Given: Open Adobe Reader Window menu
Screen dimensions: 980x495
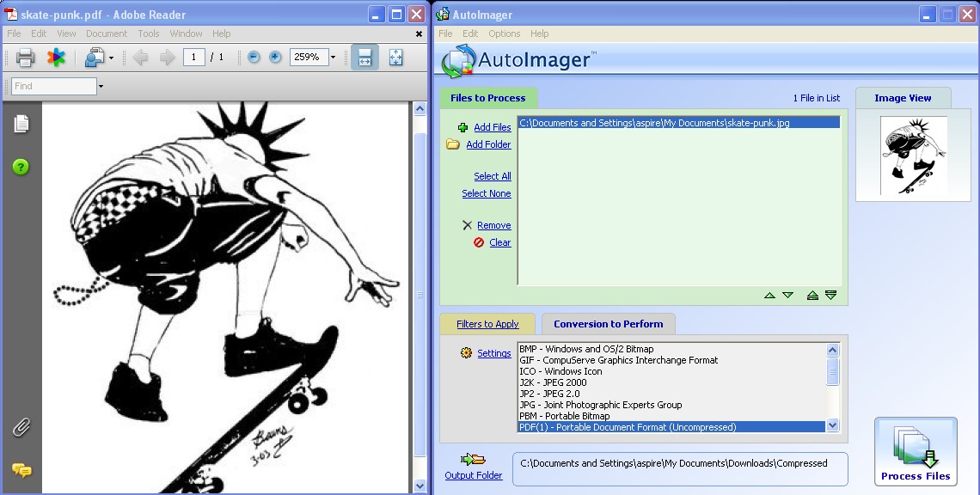Looking at the screenshot, I should [186, 34].
